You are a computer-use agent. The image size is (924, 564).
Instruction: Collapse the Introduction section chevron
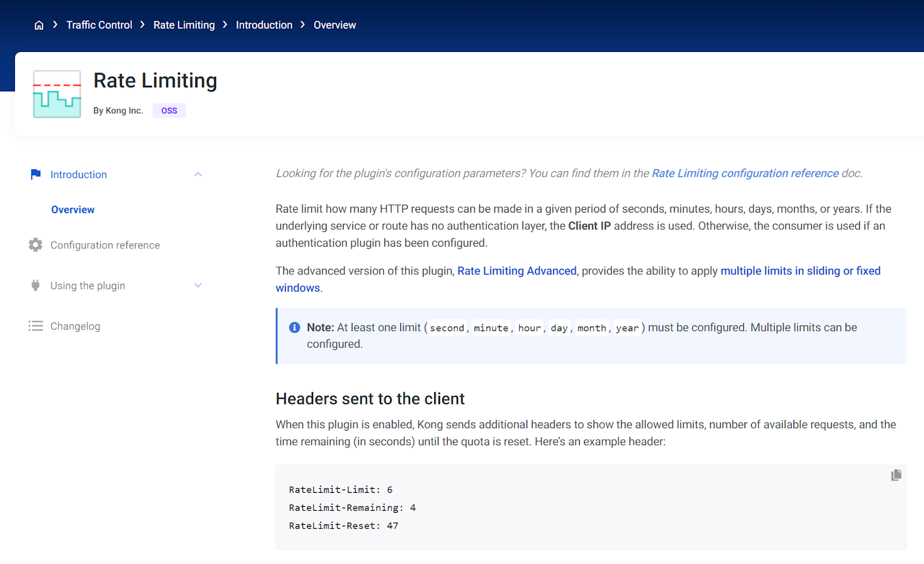(198, 174)
